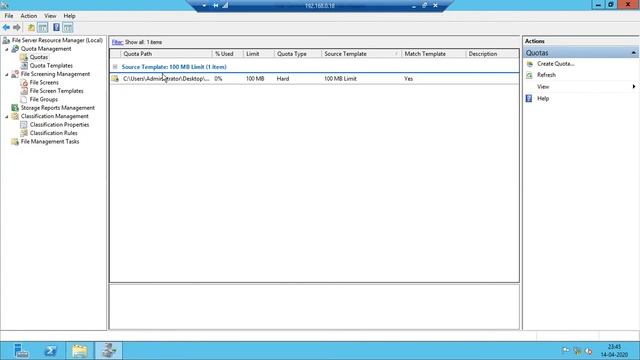Sort by the Quota Type column header
640x360 pixels.
click(x=298, y=53)
